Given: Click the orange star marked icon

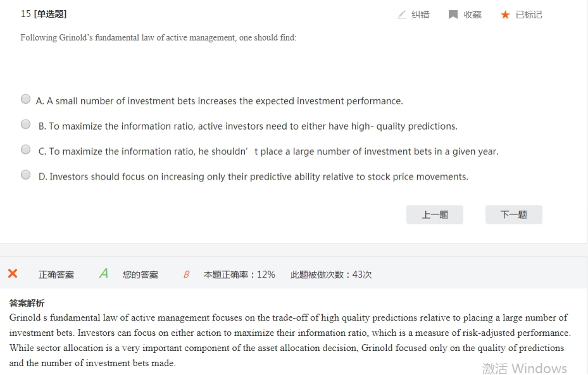Looking at the screenshot, I should click(505, 15).
